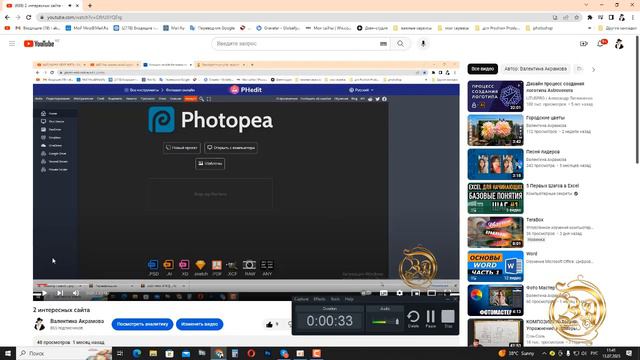Open the browser extensions puzzle icon
The width and height of the screenshot is (640, 360).
point(590,18)
